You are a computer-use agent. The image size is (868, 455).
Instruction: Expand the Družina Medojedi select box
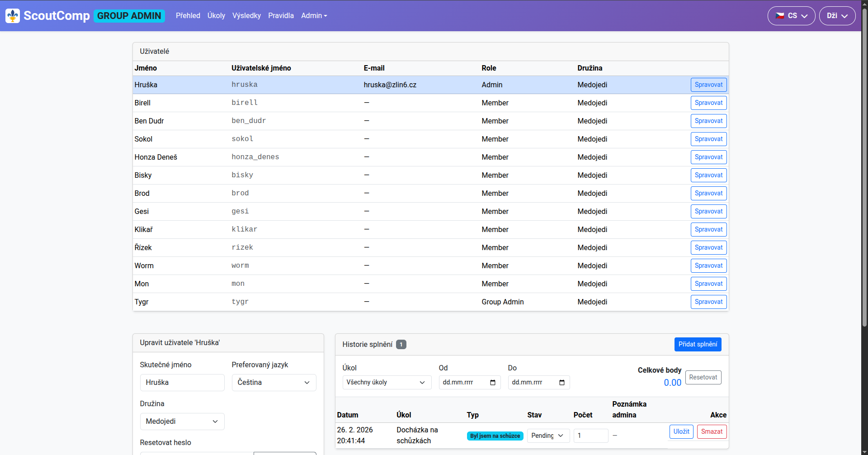coord(182,422)
